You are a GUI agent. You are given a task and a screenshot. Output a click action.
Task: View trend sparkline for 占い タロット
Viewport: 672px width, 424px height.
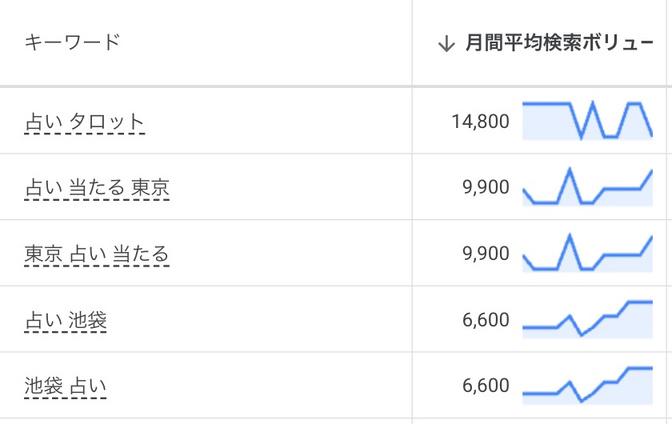click(587, 121)
